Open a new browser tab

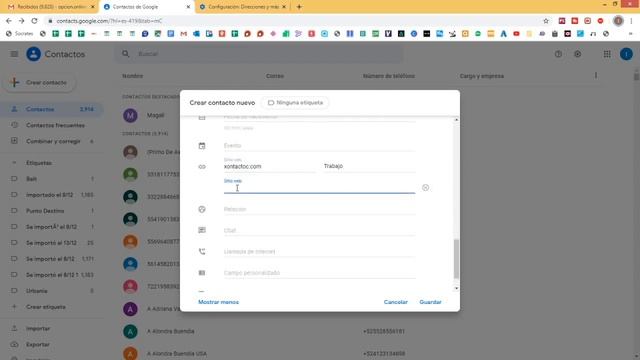click(x=299, y=7)
